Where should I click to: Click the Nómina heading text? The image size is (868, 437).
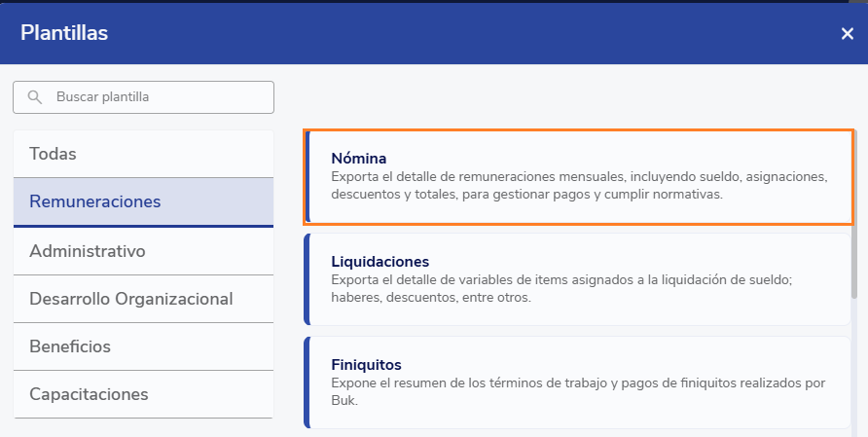click(359, 158)
